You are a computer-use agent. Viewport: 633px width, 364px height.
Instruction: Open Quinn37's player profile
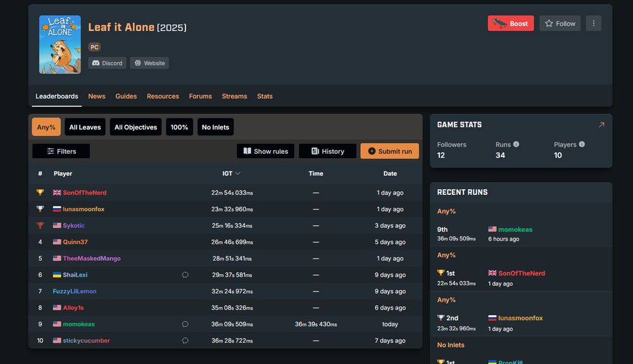(x=75, y=242)
